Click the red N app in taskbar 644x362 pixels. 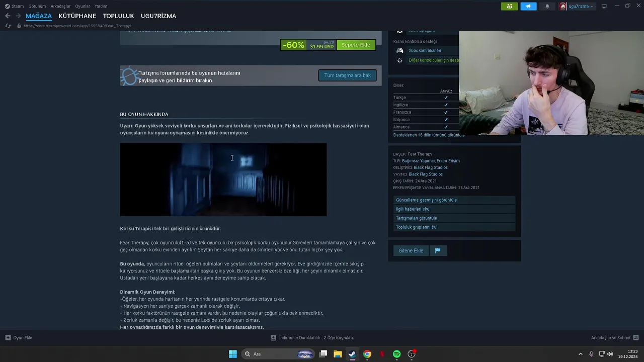[382, 354]
